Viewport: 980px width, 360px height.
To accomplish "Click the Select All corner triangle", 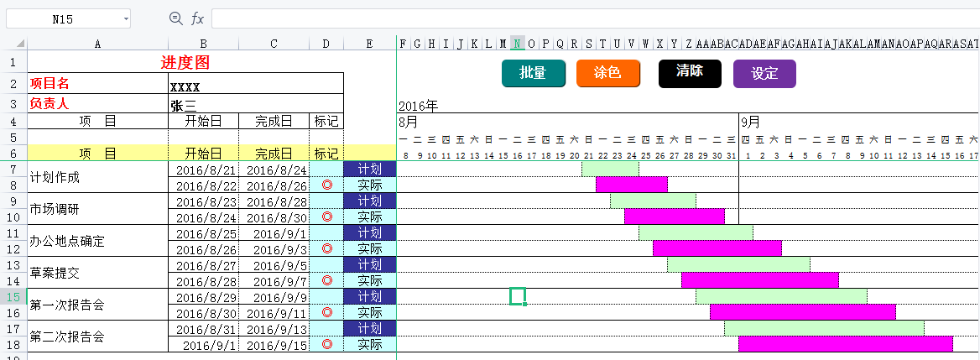I will coord(20,44).
